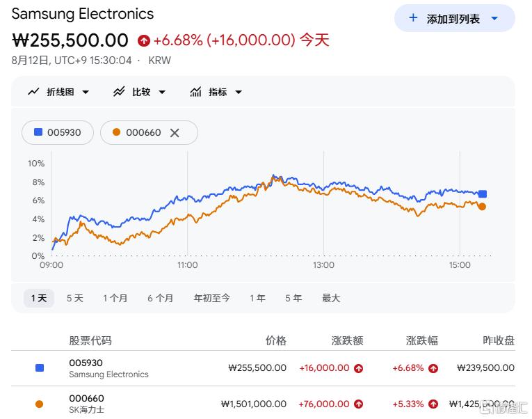Select the 5 天 time range tab

click(x=75, y=298)
